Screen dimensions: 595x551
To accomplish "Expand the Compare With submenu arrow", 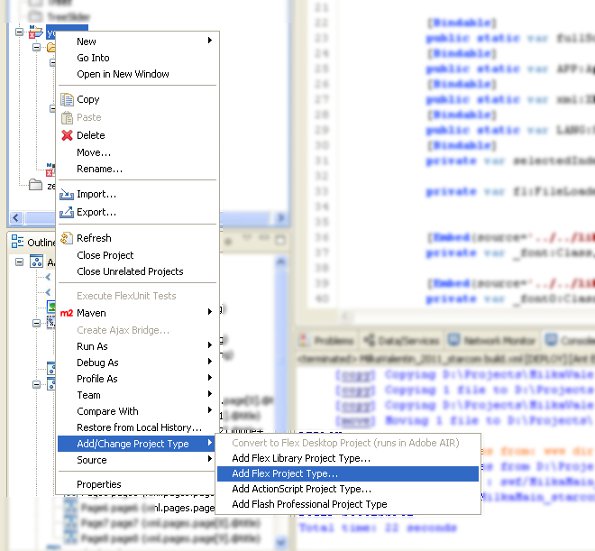I will coord(210,410).
